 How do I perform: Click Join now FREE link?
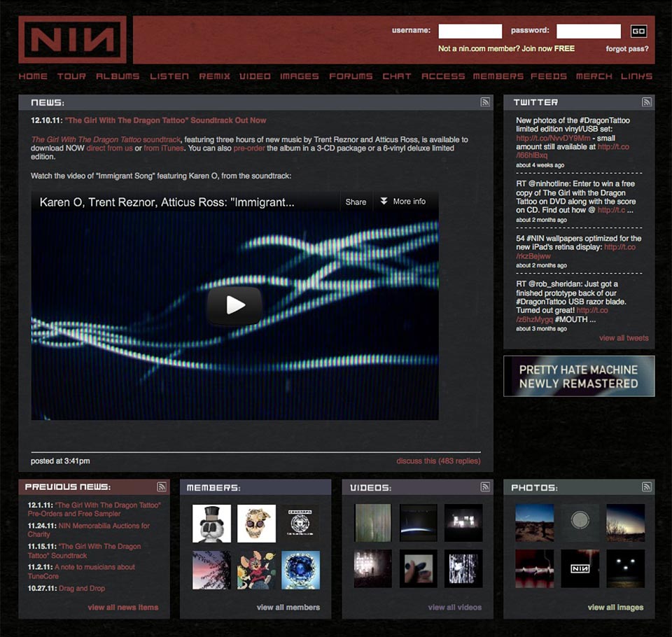(547, 48)
